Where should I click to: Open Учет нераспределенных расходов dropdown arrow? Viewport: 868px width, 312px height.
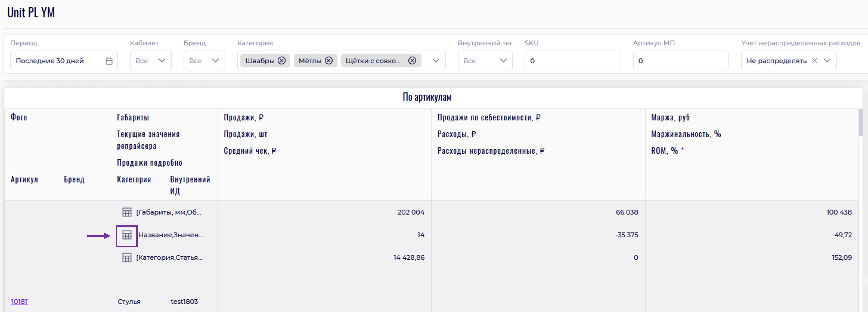point(827,60)
